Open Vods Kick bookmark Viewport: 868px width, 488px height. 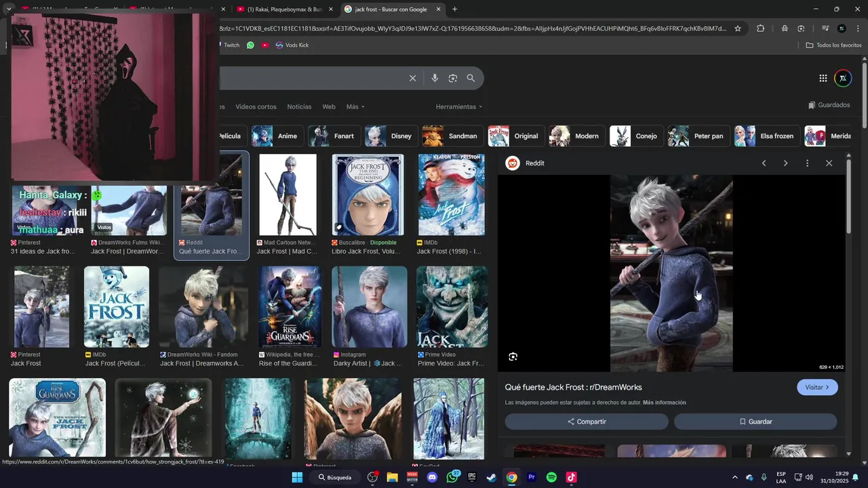click(x=292, y=45)
